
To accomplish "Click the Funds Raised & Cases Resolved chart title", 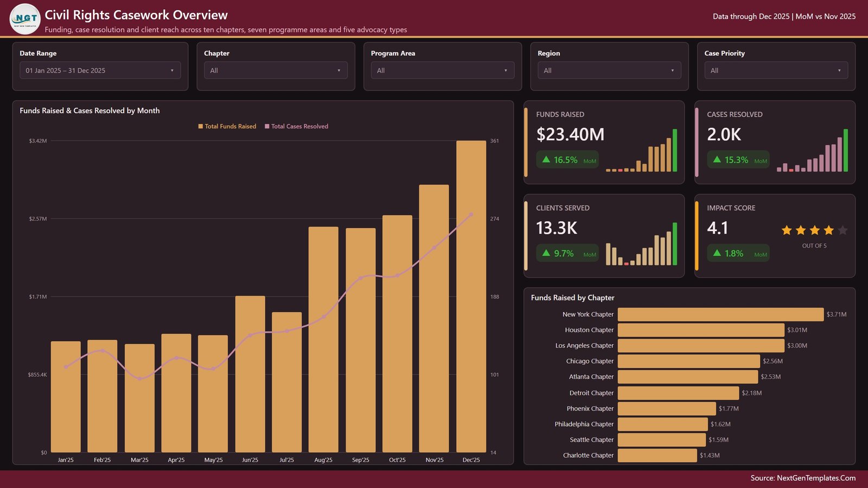I will coord(90,111).
